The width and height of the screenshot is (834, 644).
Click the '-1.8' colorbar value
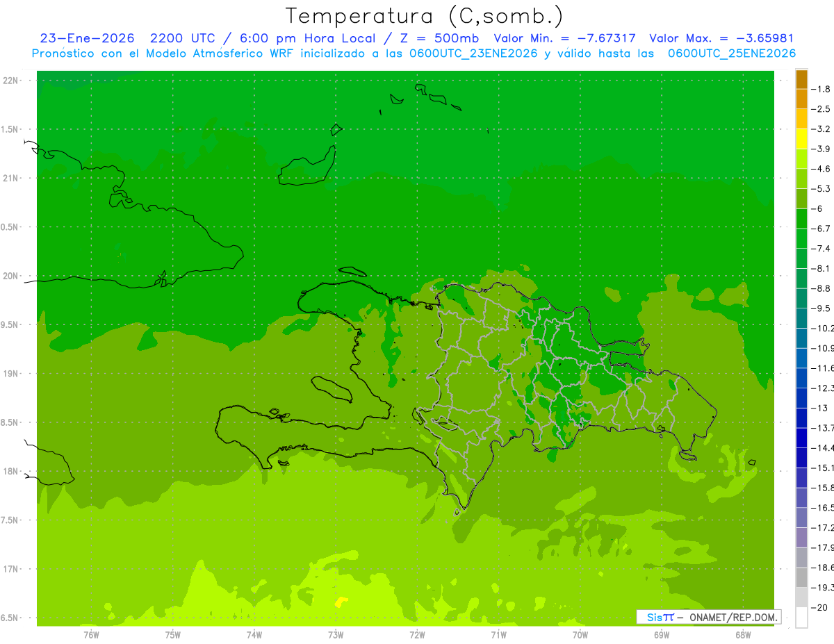(821, 89)
